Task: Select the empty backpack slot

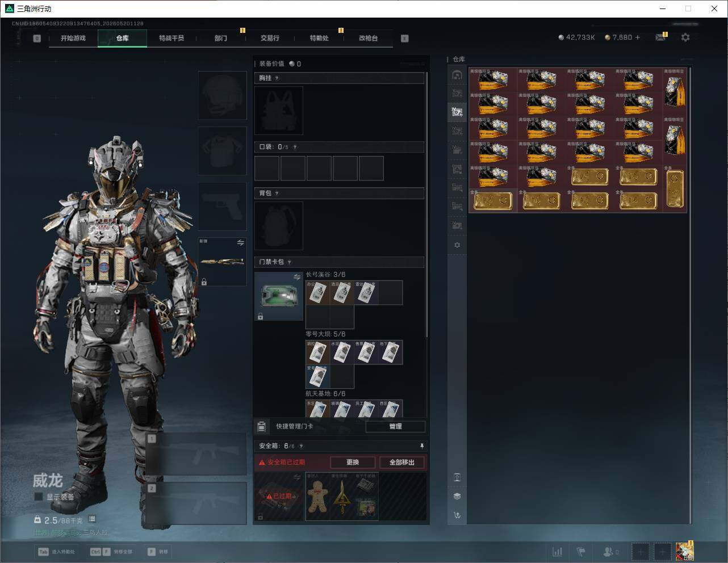Action: click(x=279, y=226)
